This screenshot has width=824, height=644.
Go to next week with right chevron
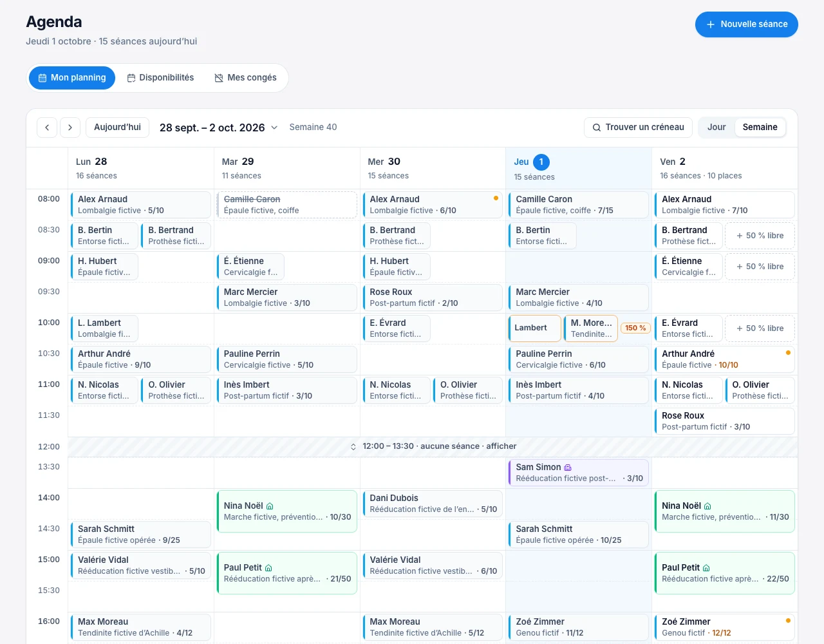(x=70, y=128)
